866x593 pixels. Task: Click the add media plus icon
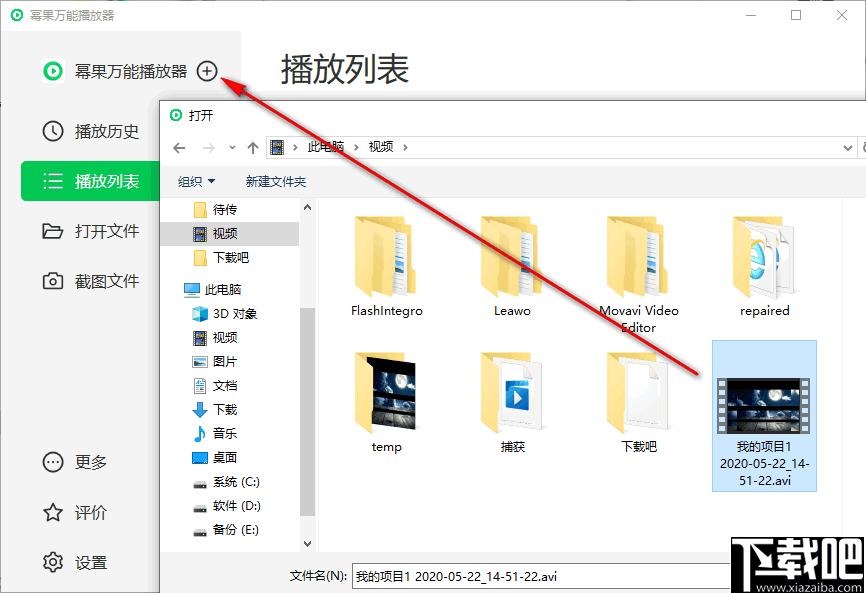coord(207,71)
